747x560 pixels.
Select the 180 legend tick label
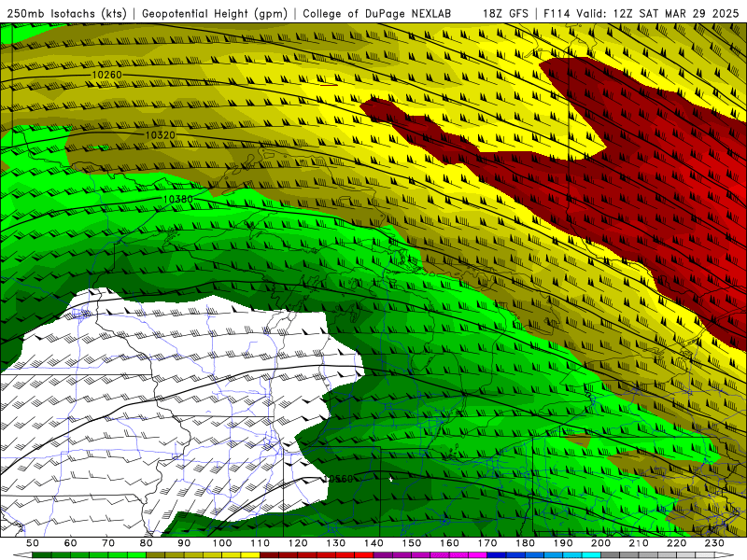pyautogui.click(x=525, y=543)
